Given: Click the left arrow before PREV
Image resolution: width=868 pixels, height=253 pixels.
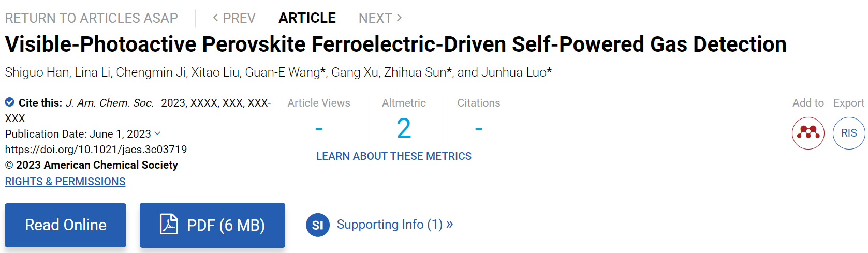Looking at the screenshot, I should click(x=215, y=18).
